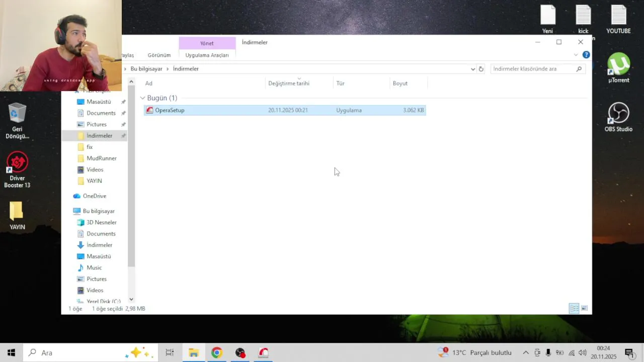Select pinned Documents in quick access

coord(101,113)
